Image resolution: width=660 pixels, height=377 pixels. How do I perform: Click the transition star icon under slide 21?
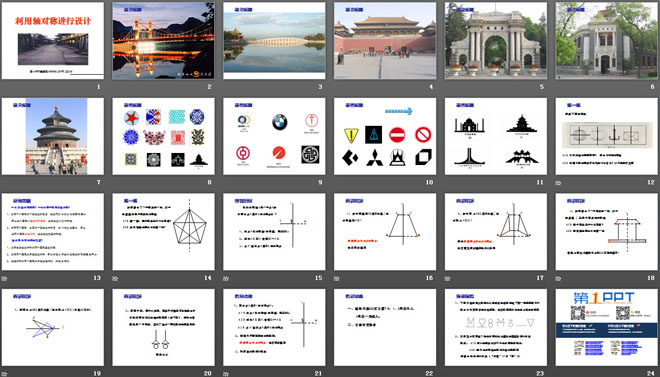pyautogui.click(x=226, y=374)
